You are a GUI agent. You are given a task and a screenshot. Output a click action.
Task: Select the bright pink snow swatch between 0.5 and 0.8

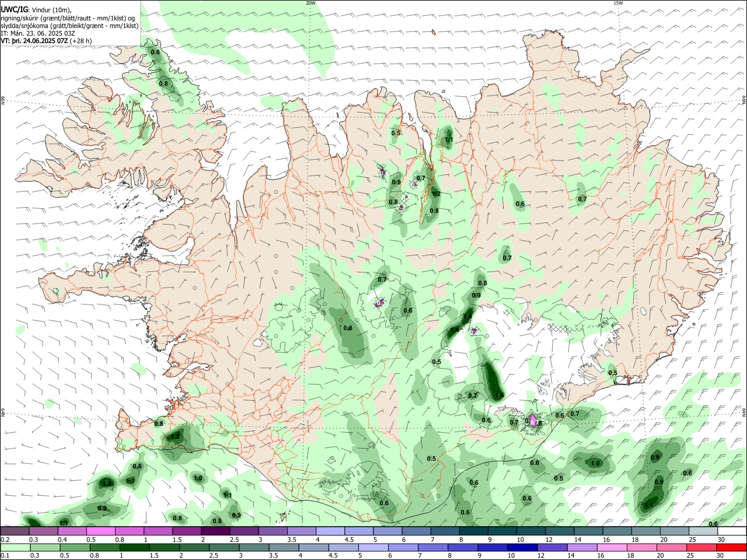pyautogui.click(x=100, y=531)
